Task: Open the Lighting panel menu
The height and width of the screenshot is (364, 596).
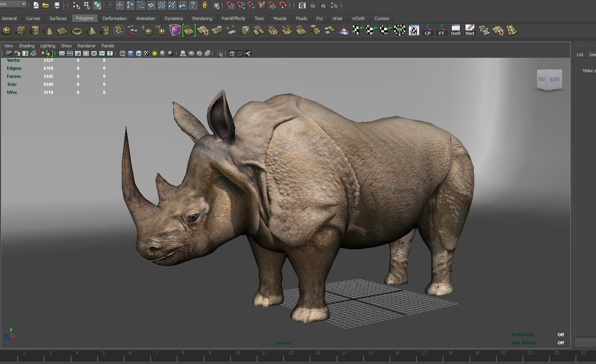Action: pos(47,46)
